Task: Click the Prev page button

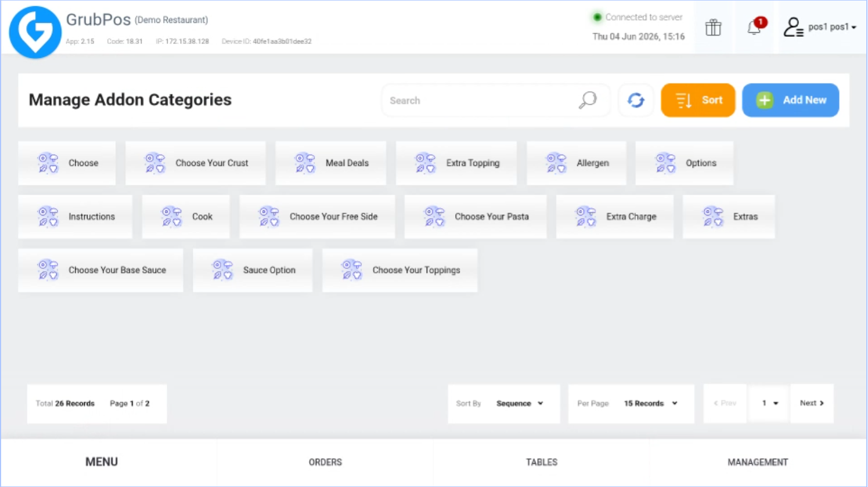Action: point(725,404)
